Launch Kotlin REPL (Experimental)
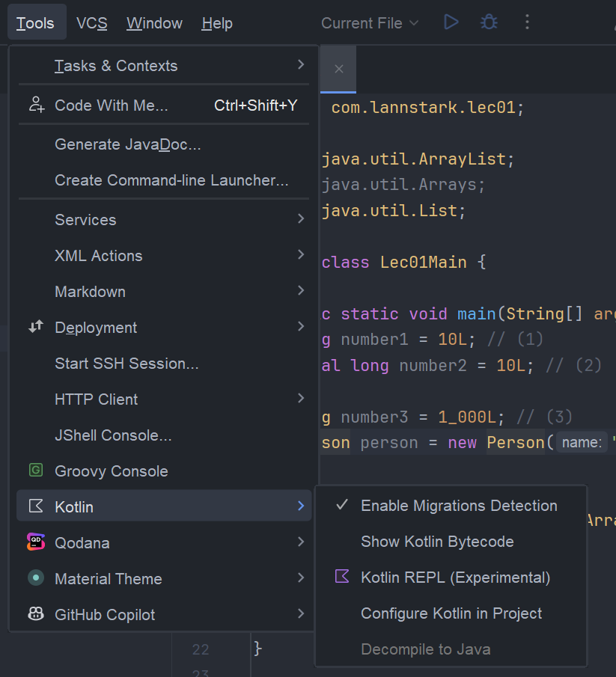The width and height of the screenshot is (616, 677). coord(451,578)
